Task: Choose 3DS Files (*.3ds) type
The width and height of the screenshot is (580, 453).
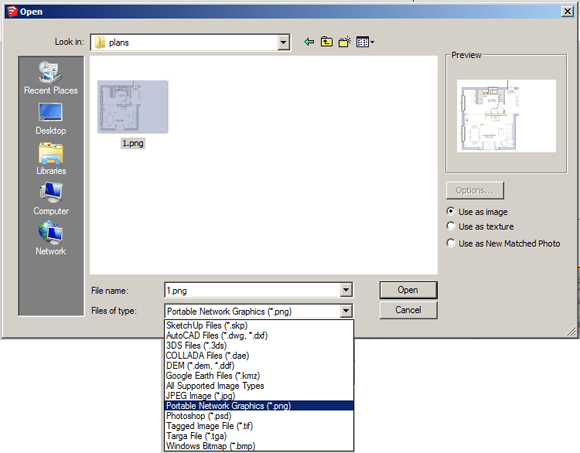Action: (x=259, y=345)
